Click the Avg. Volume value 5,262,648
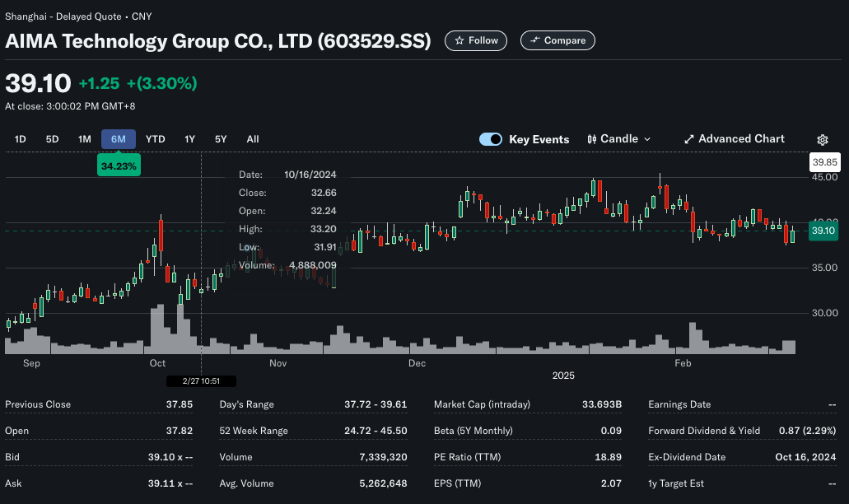 point(383,483)
